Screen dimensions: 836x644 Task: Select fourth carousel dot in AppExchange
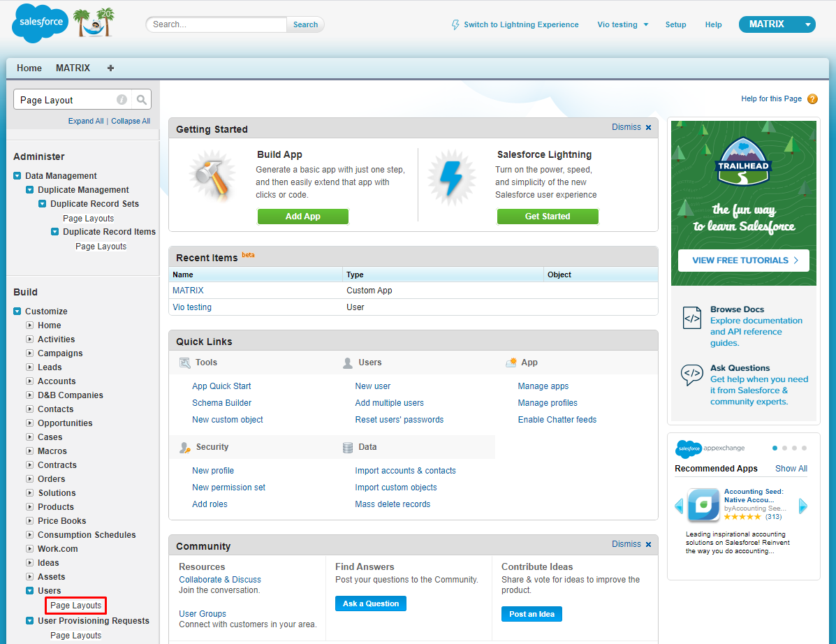coord(804,448)
